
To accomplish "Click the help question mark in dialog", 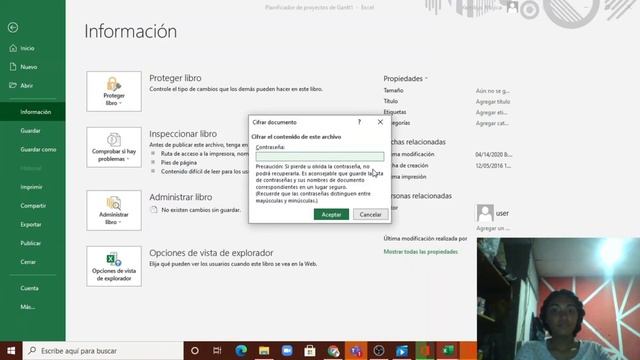I will 359,122.
